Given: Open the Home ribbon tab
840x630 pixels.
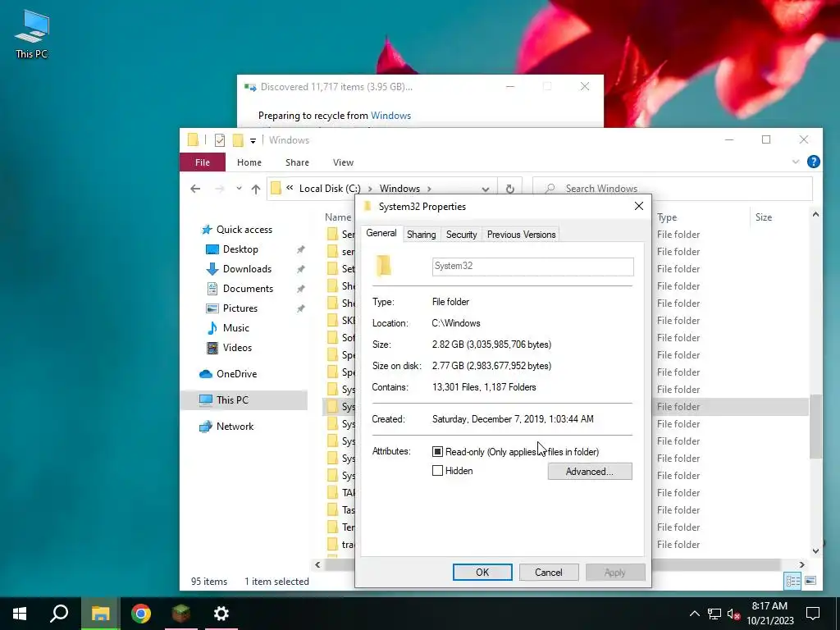Looking at the screenshot, I should (x=249, y=162).
